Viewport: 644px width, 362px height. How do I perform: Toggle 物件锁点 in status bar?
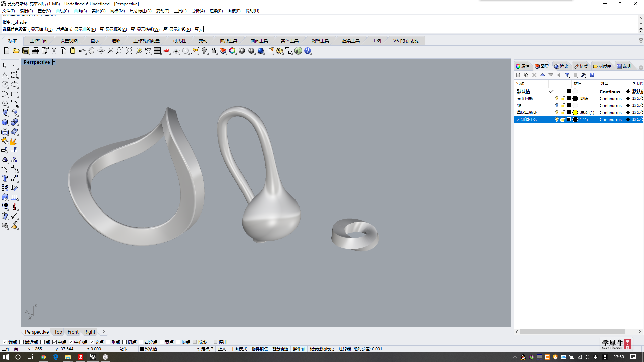(x=260, y=349)
